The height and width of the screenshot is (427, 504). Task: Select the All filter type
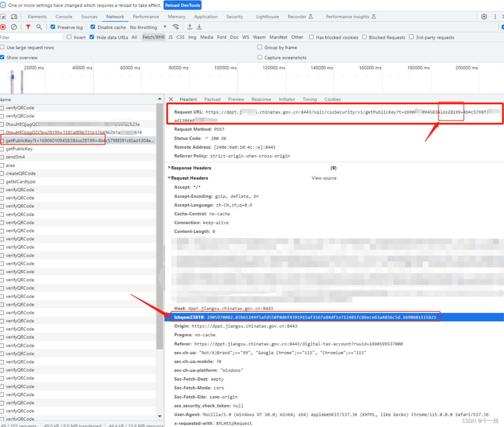[134, 37]
